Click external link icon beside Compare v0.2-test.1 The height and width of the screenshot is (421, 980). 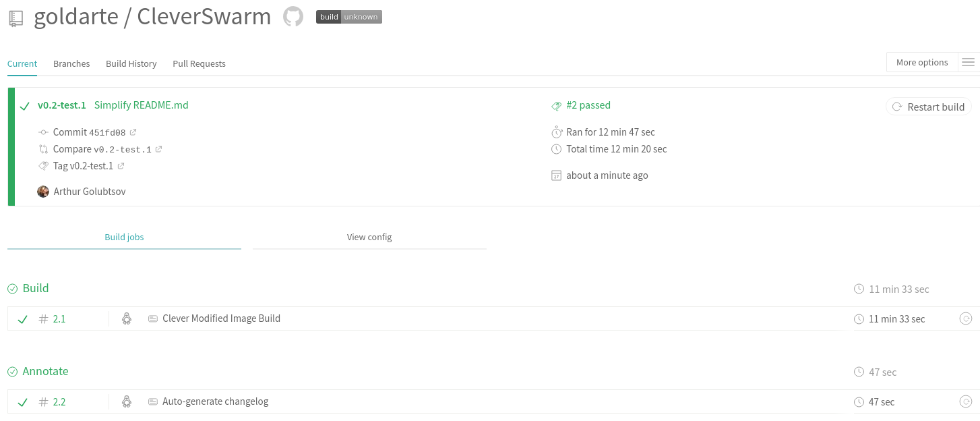pos(159,149)
